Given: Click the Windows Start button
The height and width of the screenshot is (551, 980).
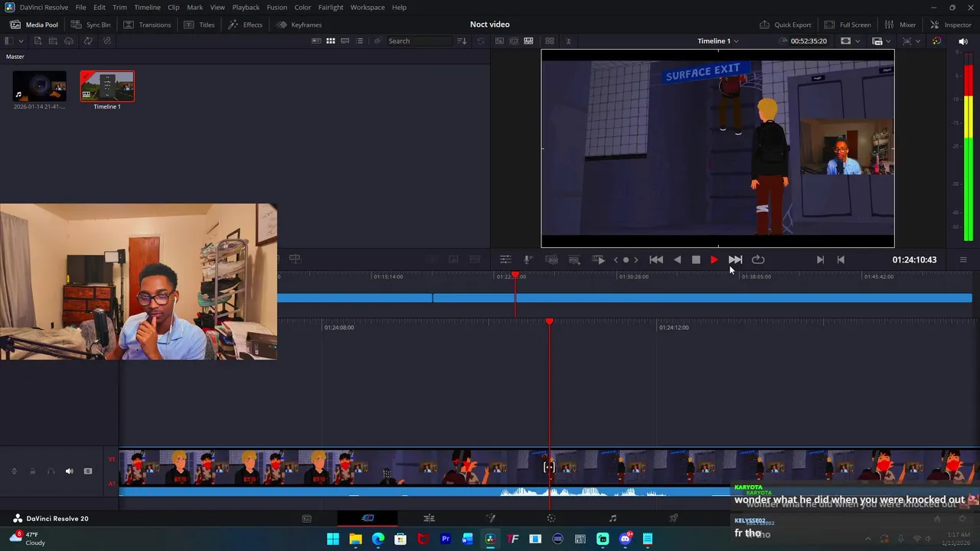Looking at the screenshot, I should coord(333,539).
